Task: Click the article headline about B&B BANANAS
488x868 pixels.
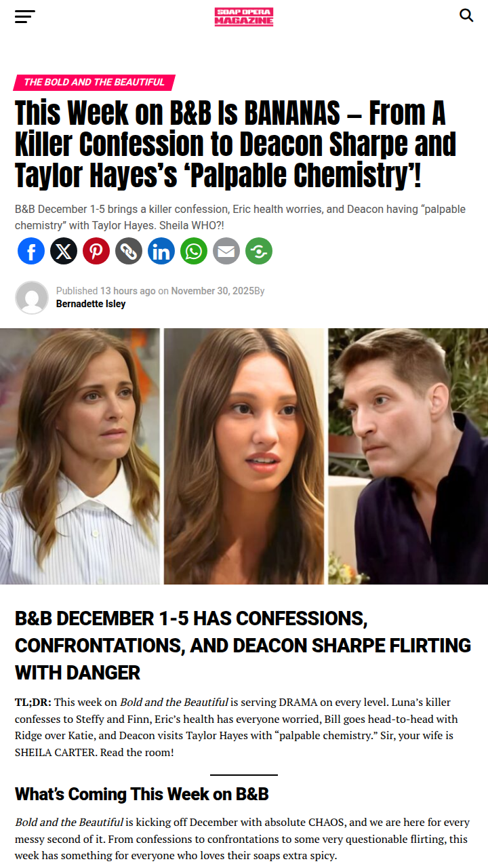Action: pyautogui.click(x=235, y=144)
